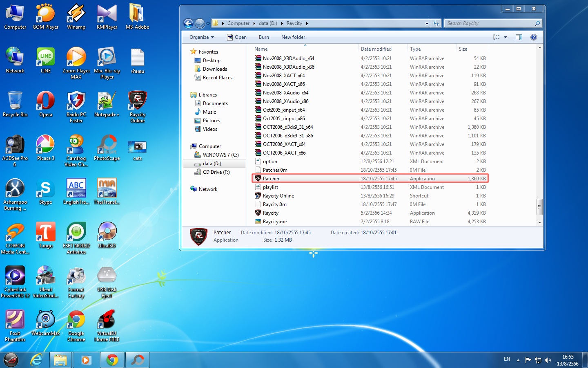Sort files by Name column

tap(305, 49)
